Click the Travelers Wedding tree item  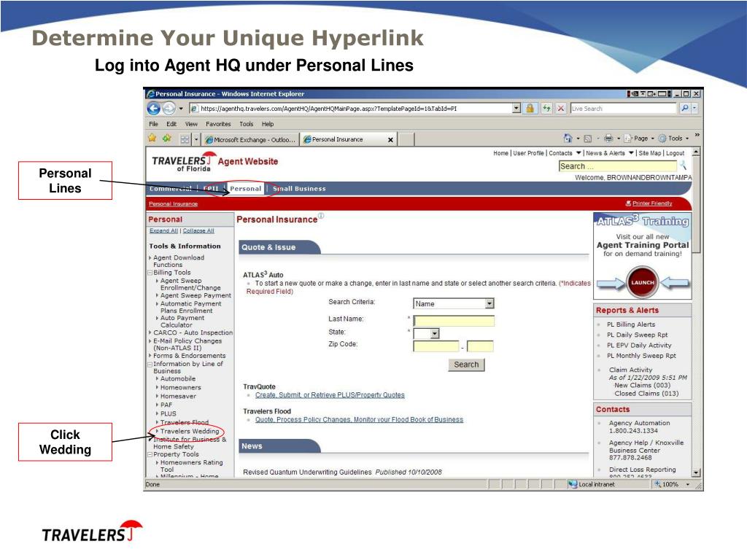[x=190, y=431]
